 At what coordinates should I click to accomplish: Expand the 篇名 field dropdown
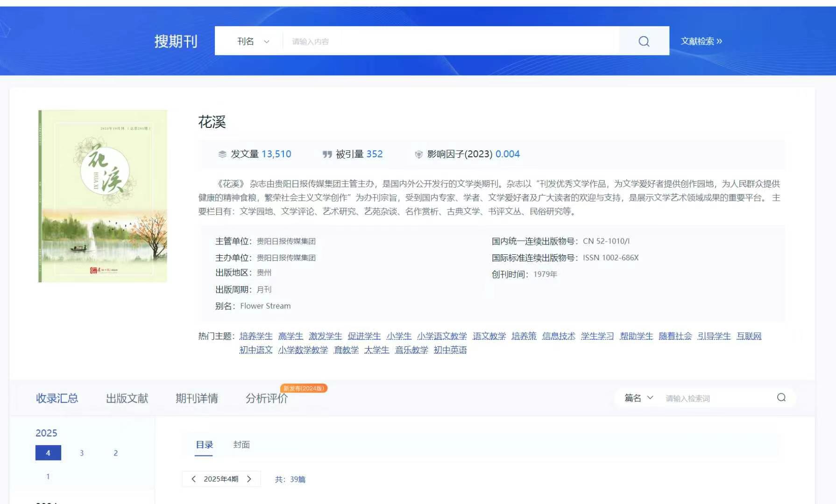(x=638, y=398)
